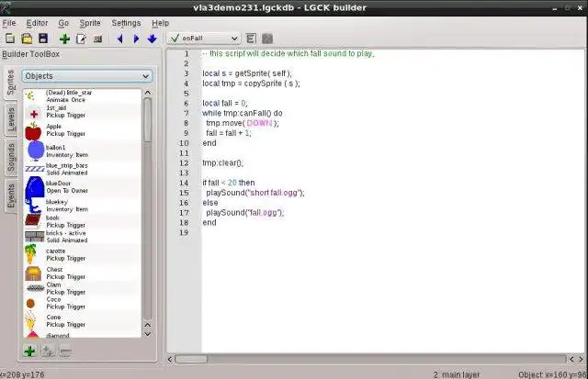Screen dimensions: 588x379
Task: Click the editor scroll right arrow
Action: click(581, 359)
